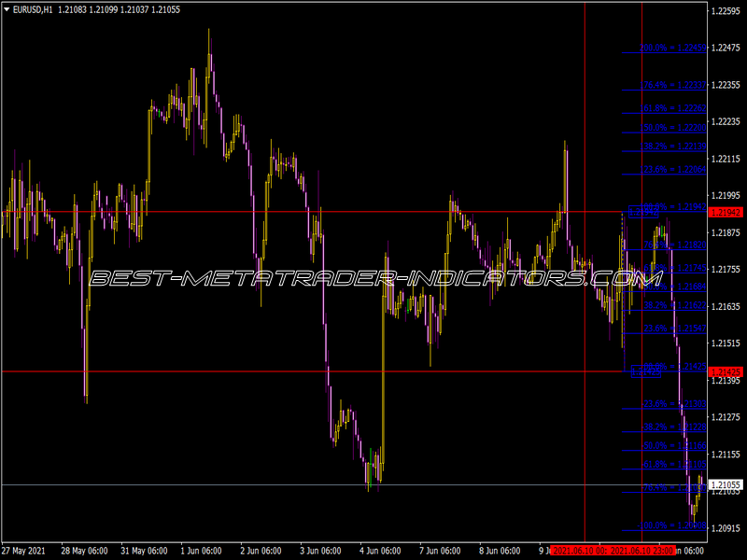Click the boxed 1.21425 label on the chart
Image resolution: width=747 pixels, height=560 pixels.
click(x=646, y=371)
